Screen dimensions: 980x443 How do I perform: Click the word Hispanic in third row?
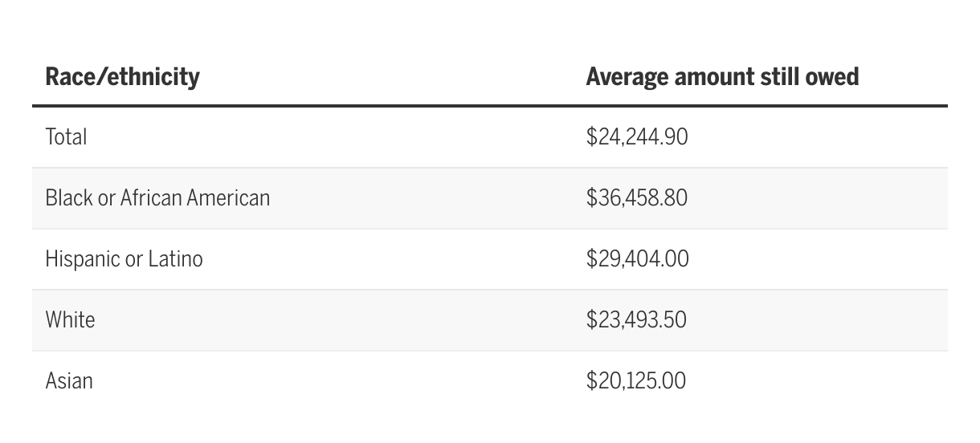82,259
